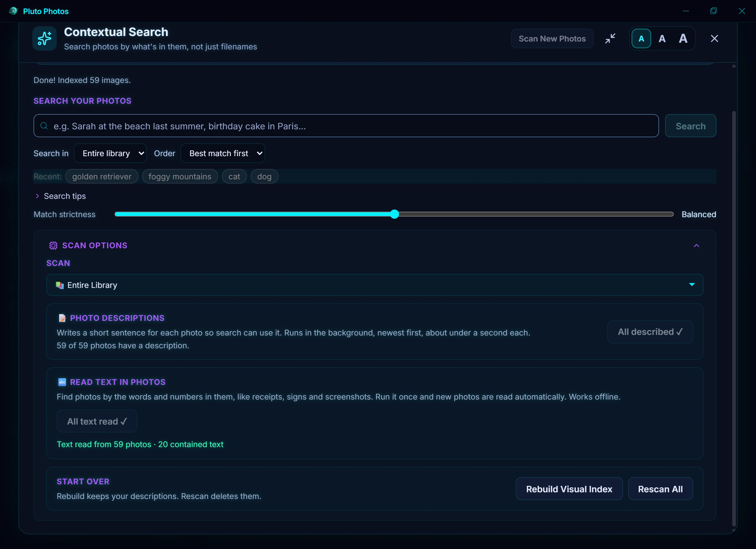
Task: Open the Scan Entire Library dropdown
Action: click(x=375, y=285)
